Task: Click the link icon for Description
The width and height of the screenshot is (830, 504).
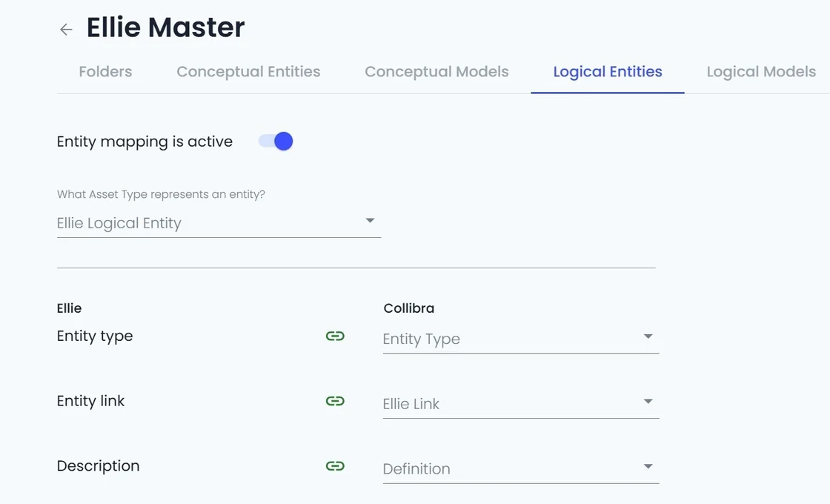Action: 335,466
